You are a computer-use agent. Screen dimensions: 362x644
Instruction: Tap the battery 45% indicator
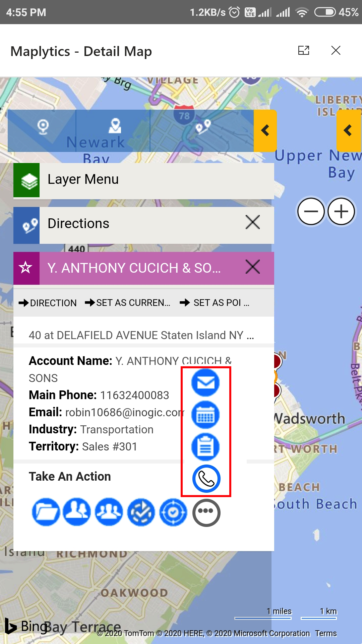click(337, 12)
